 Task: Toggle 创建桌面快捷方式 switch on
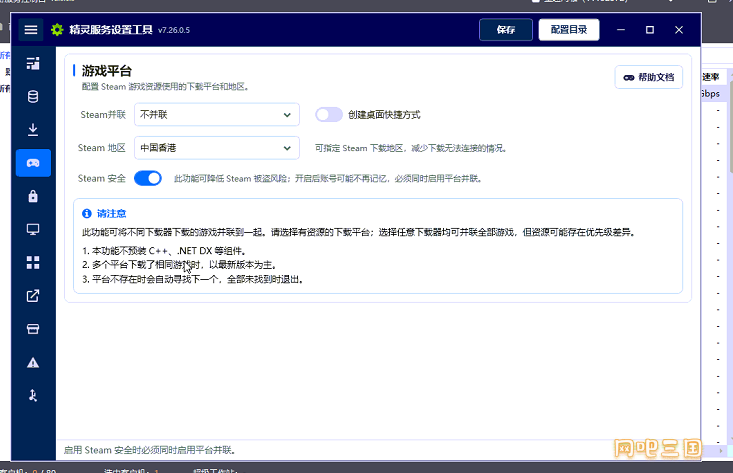(329, 115)
